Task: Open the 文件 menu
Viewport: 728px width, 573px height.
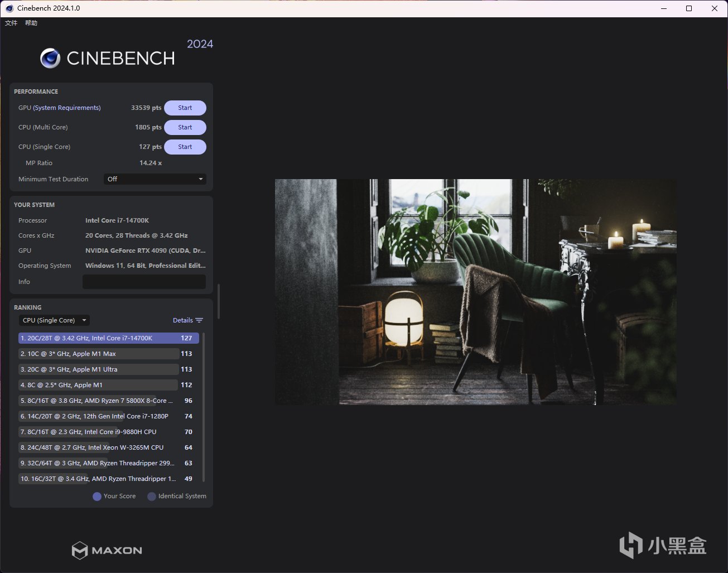Action: [x=11, y=23]
